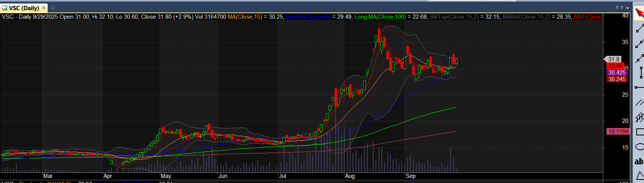This screenshot has width=644, height=183.
Task: Pick the rectangle drawing tool
Action: 639,132
